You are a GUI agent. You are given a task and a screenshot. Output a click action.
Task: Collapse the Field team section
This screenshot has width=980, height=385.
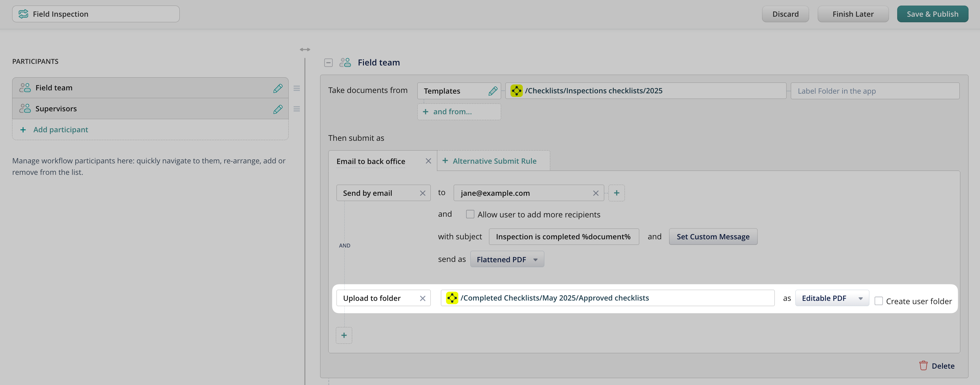[x=328, y=63]
